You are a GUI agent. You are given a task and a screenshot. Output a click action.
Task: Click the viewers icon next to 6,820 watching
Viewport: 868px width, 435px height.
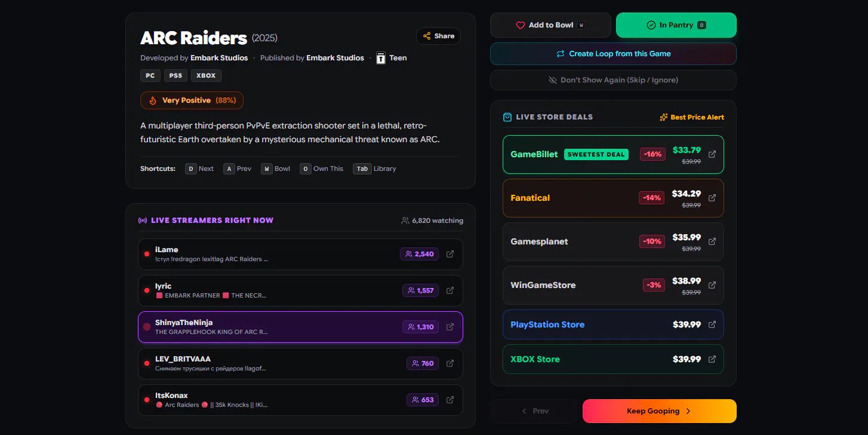click(405, 220)
